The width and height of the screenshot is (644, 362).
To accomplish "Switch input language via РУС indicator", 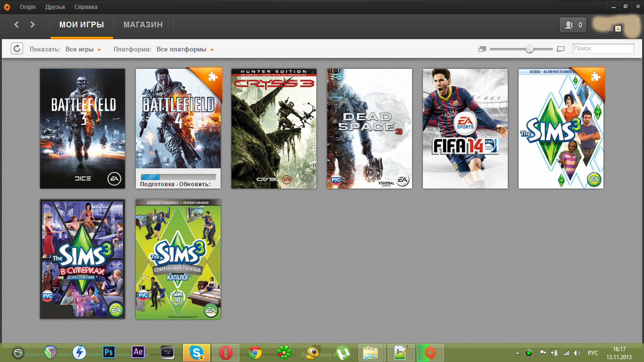I will pyautogui.click(x=593, y=353).
